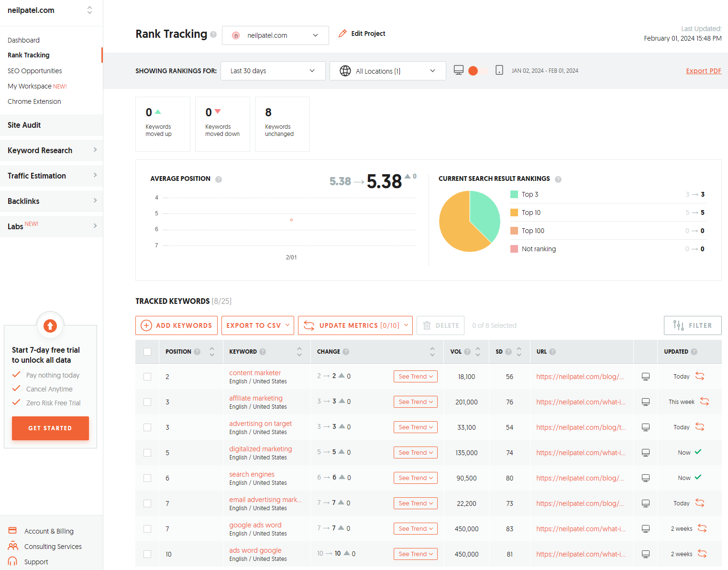The image size is (728, 570).
Task: Click help icon next to Average Position
Action: tap(219, 179)
